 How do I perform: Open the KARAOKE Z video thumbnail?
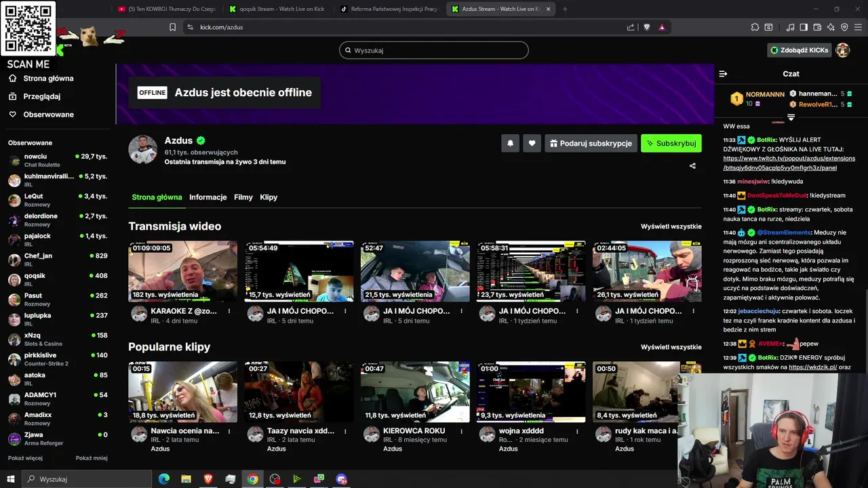[183, 271]
